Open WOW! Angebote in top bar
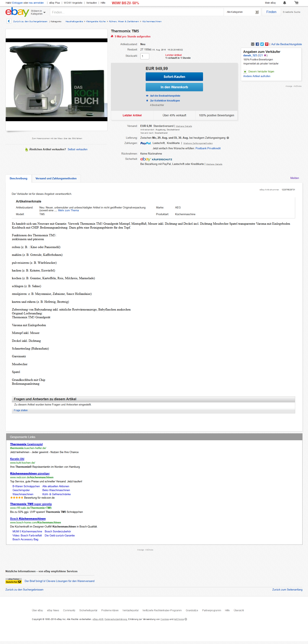The width and height of the screenshot is (308, 644). pyautogui.click(x=73, y=3)
